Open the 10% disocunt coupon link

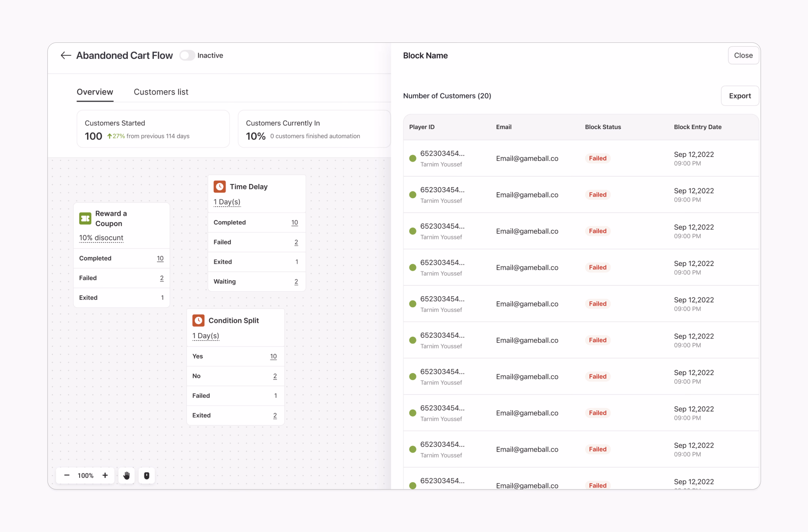[101, 238]
